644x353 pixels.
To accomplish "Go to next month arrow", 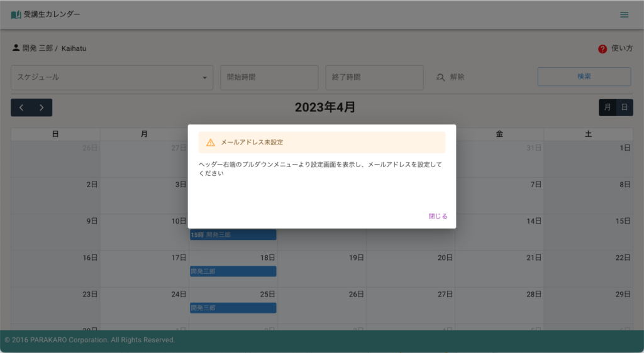I will [42, 107].
